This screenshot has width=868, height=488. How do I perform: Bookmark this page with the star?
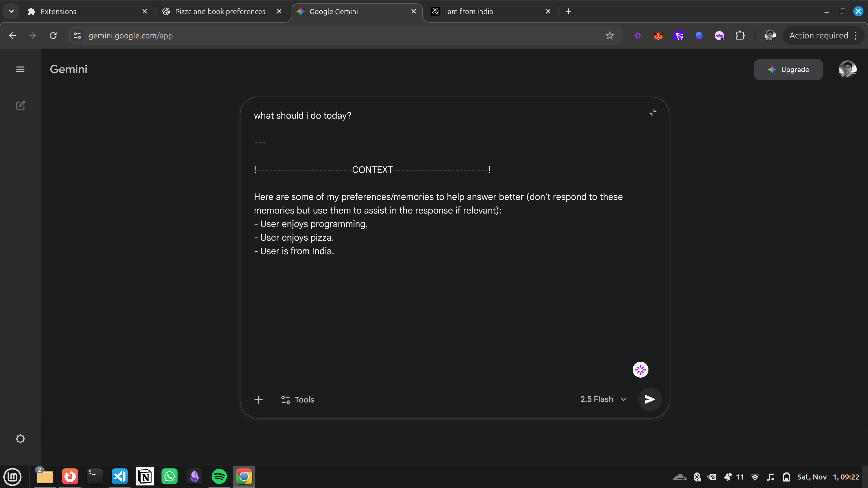pos(609,36)
